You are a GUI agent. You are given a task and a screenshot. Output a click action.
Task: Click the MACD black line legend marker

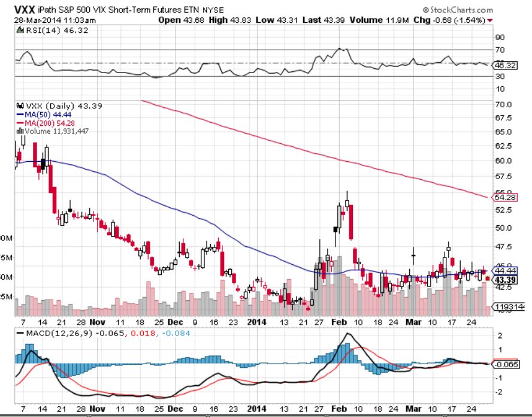(20, 333)
